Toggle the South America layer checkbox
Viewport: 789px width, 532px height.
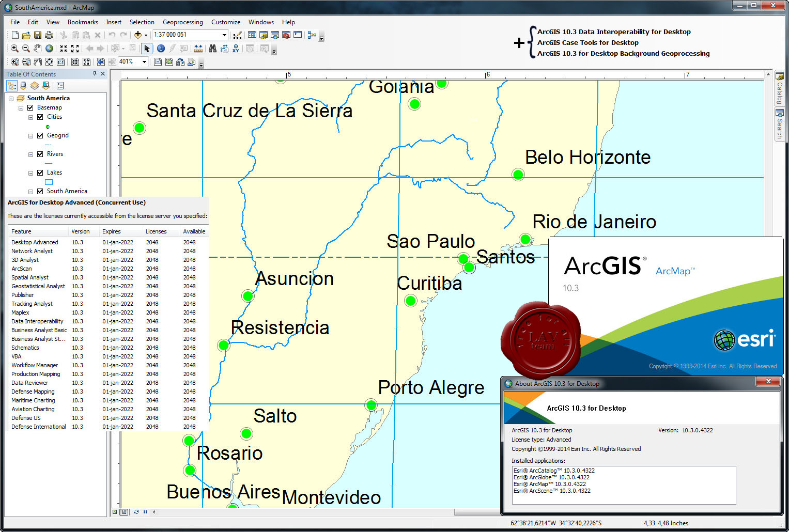(40, 191)
